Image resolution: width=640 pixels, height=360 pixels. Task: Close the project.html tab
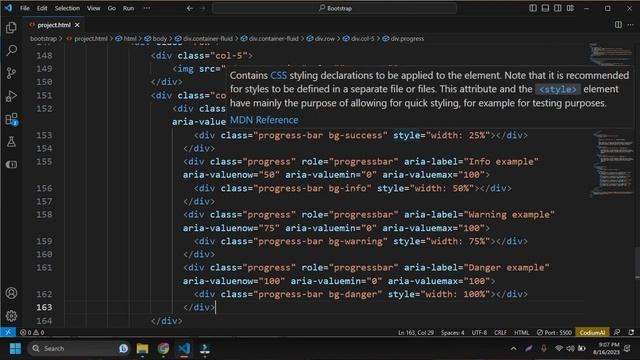pyautogui.click(x=77, y=25)
